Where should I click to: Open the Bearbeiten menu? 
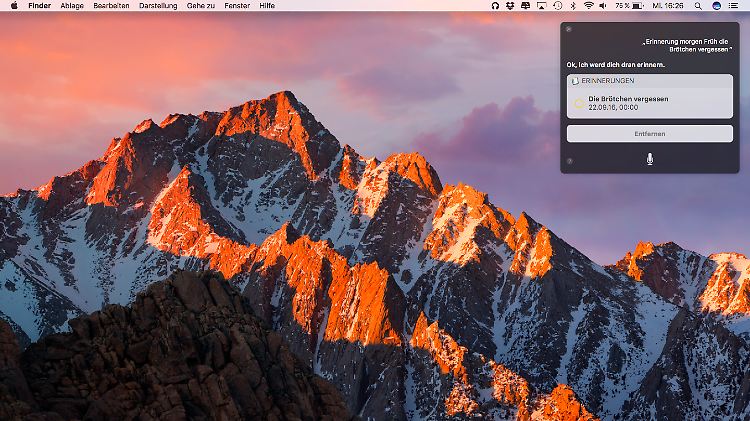(x=111, y=6)
